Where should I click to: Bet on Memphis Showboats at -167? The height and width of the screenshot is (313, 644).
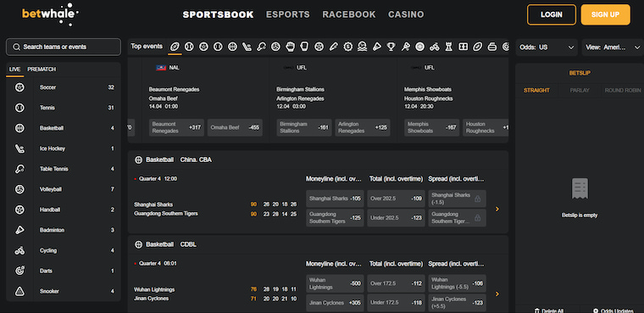pyautogui.click(x=431, y=127)
